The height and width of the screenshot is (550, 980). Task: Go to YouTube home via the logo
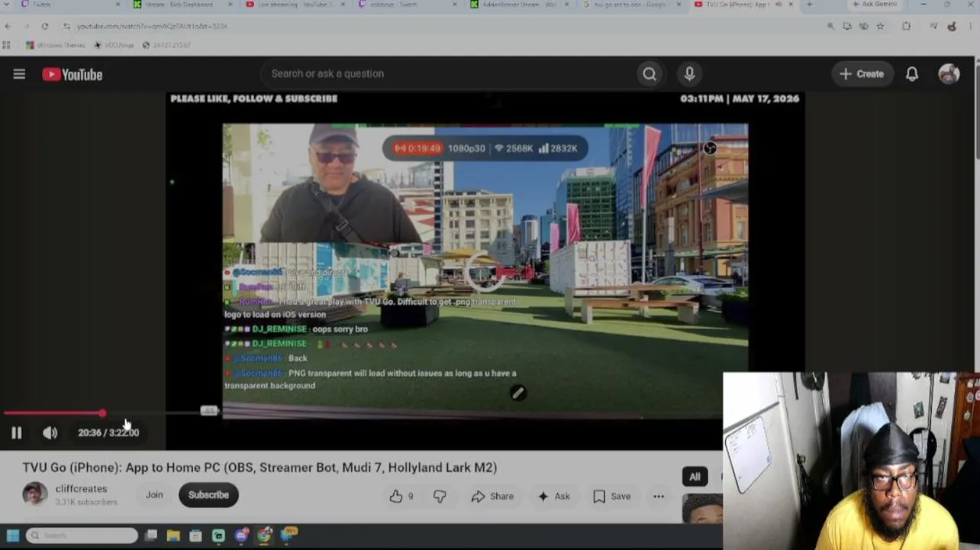(x=73, y=74)
